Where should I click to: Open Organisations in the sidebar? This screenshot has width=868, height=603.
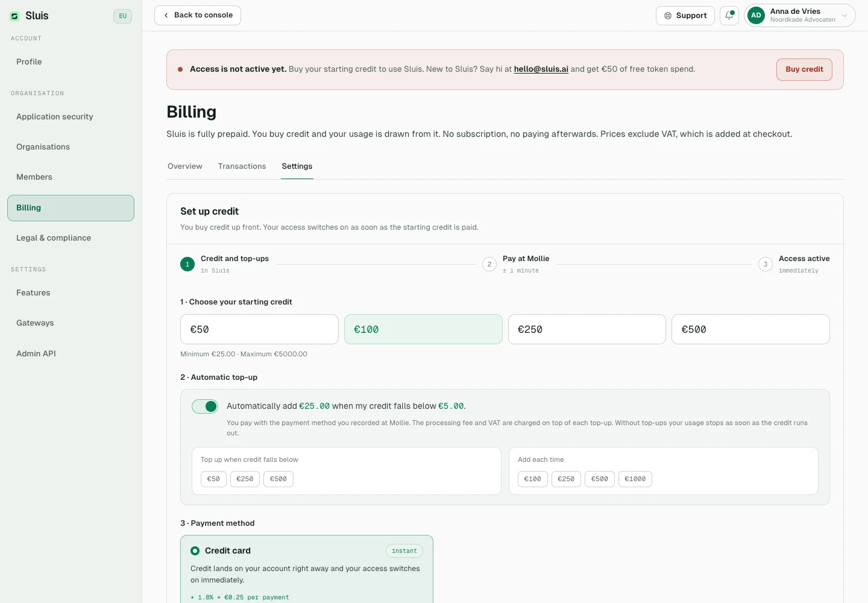point(71,147)
